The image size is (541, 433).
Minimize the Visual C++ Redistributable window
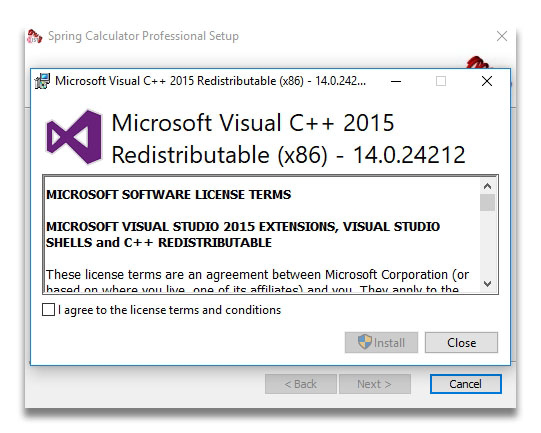(396, 81)
